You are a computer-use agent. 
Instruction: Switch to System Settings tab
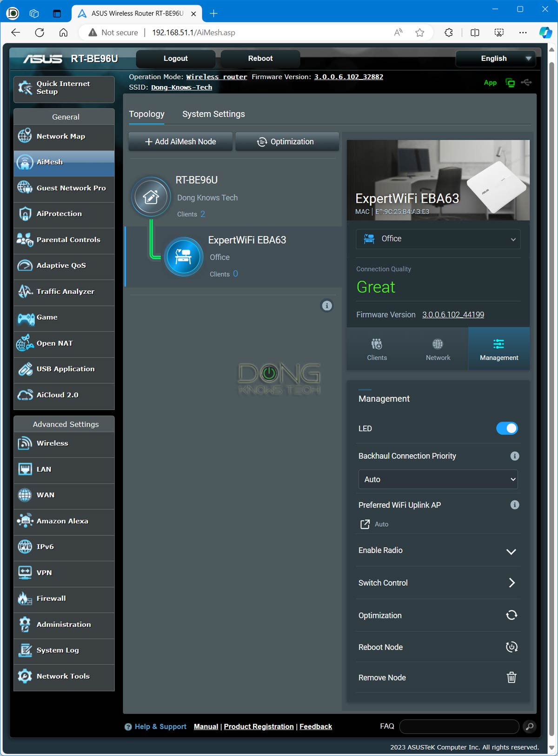point(213,114)
